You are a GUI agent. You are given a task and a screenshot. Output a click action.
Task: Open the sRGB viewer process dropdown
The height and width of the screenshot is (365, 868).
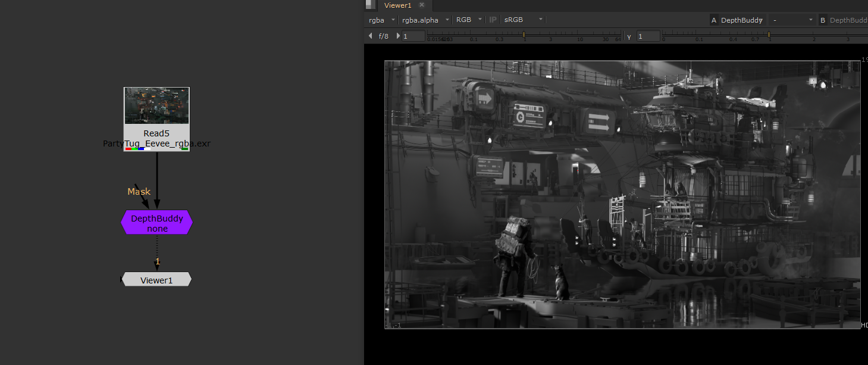coord(523,20)
